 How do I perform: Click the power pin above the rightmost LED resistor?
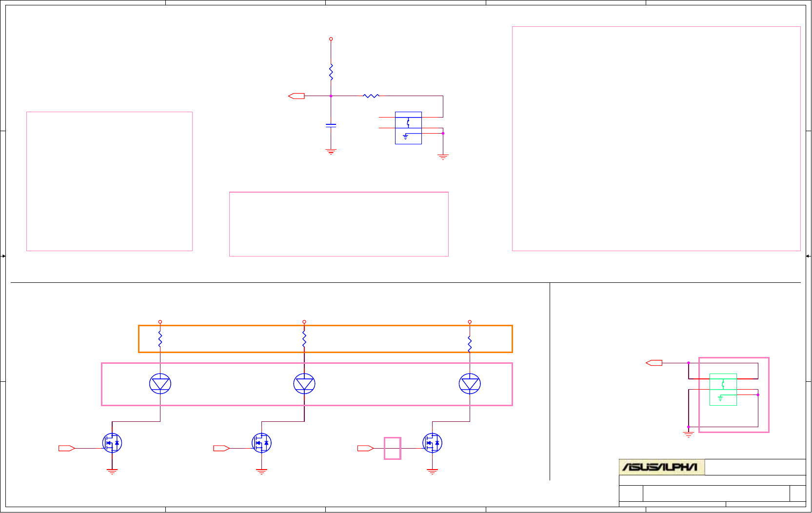tap(470, 322)
